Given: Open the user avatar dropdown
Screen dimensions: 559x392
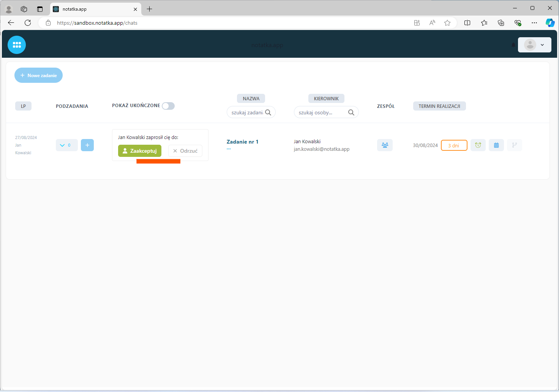Looking at the screenshot, I should (x=534, y=45).
